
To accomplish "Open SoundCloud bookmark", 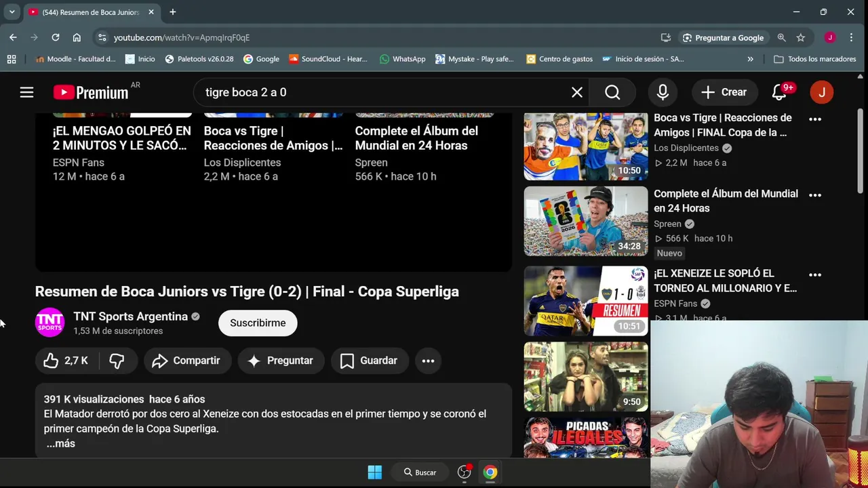I will coord(328,59).
